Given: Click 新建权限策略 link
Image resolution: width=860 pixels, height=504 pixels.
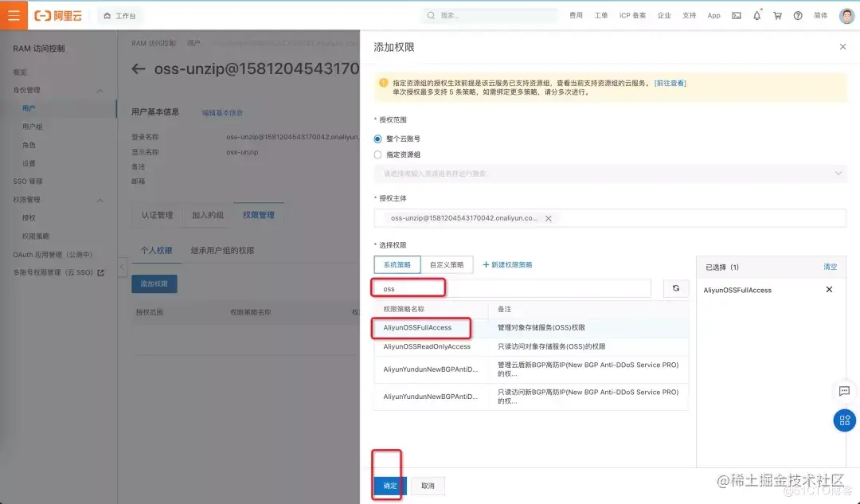Looking at the screenshot, I should tap(507, 264).
